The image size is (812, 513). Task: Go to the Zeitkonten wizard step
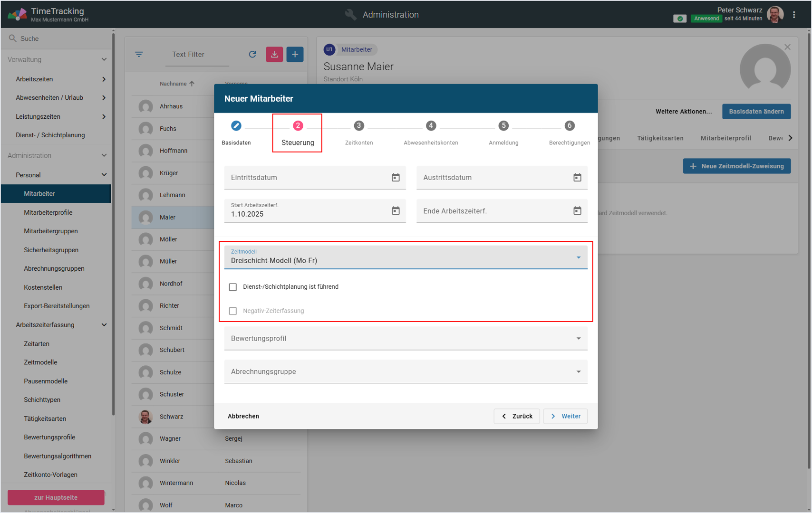(359, 132)
